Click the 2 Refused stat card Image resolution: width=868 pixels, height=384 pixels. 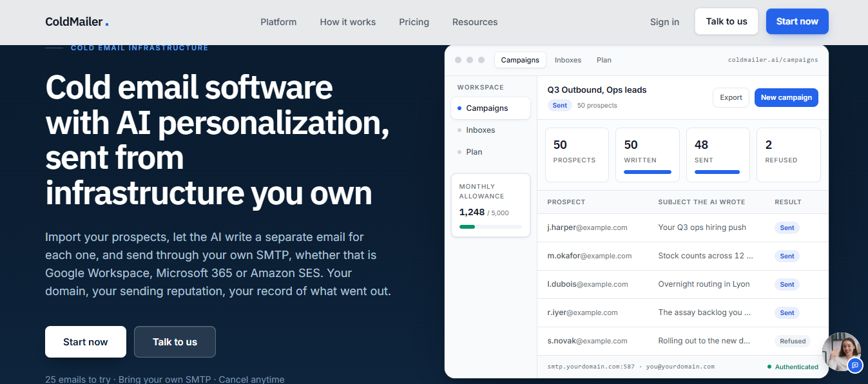pyautogui.click(x=789, y=155)
